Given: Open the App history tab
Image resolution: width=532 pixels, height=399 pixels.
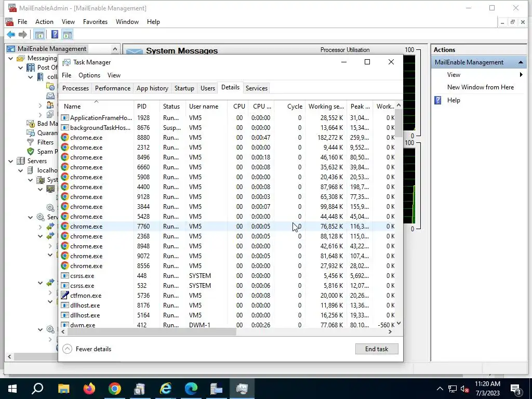Looking at the screenshot, I should point(152,88).
